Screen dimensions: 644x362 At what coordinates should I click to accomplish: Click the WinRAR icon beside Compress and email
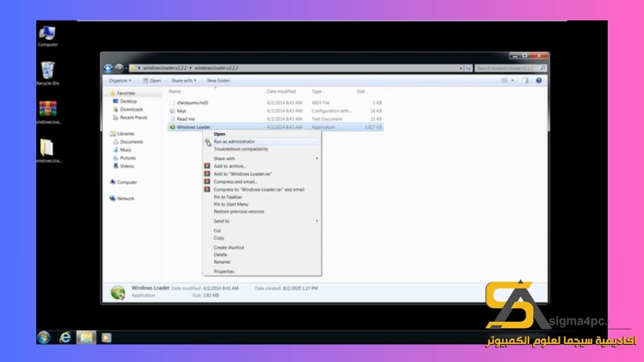(x=207, y=182)
